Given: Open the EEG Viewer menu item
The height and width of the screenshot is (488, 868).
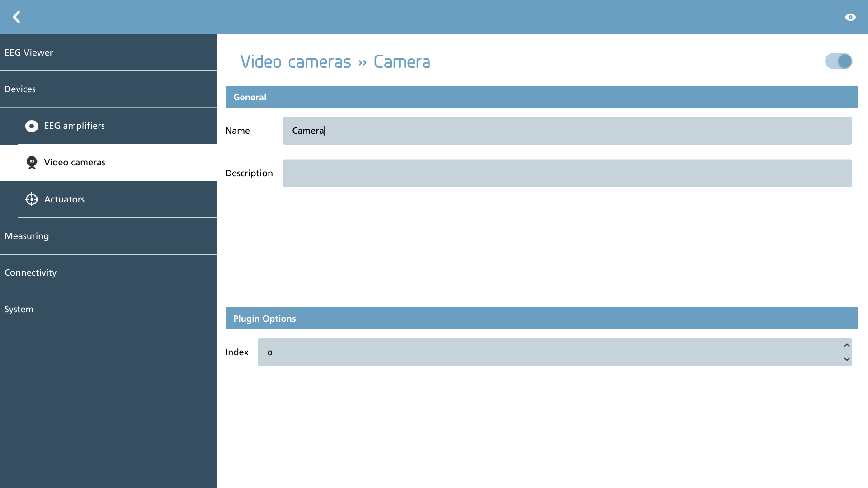Looking at the screenshot, I should [x=108, y=52].
